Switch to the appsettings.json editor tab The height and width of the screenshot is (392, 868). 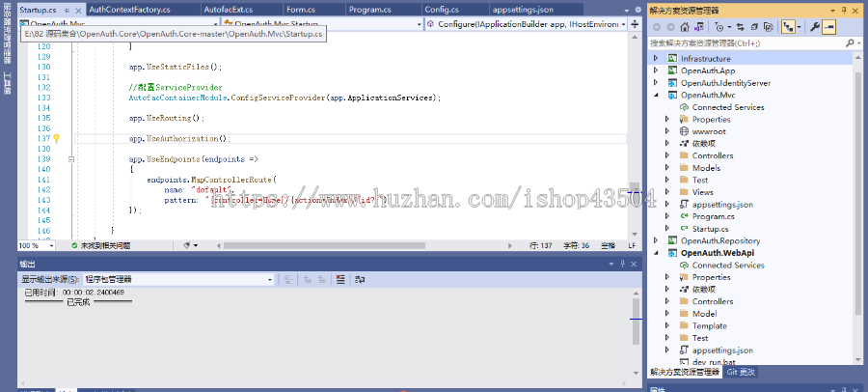pyautogui.click(x=522, y=10)
